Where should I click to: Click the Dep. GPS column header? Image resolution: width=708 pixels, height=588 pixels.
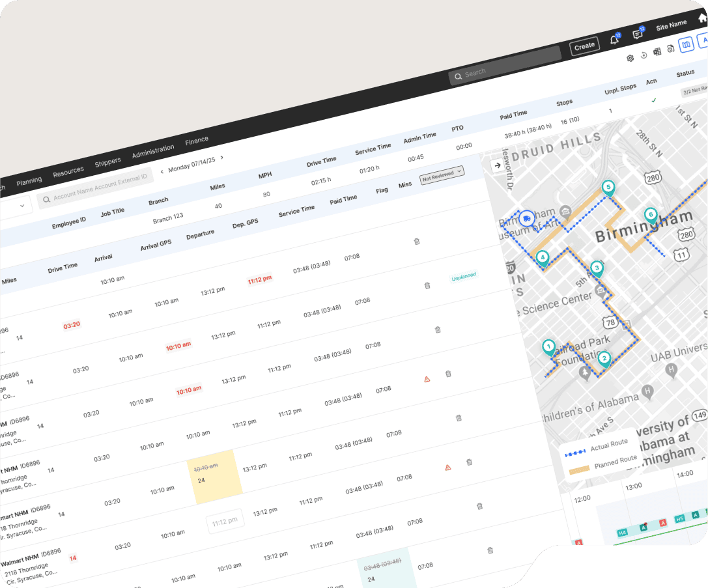(245, 223)
